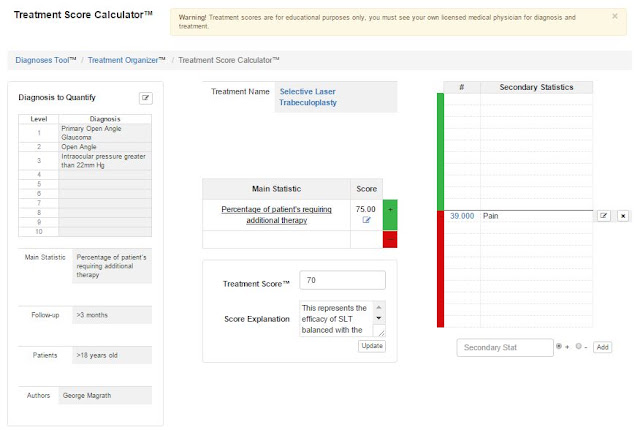This screenshot has width=640, height=430.
Task: Select the minus radio option
Action: (x=578, y=346)
